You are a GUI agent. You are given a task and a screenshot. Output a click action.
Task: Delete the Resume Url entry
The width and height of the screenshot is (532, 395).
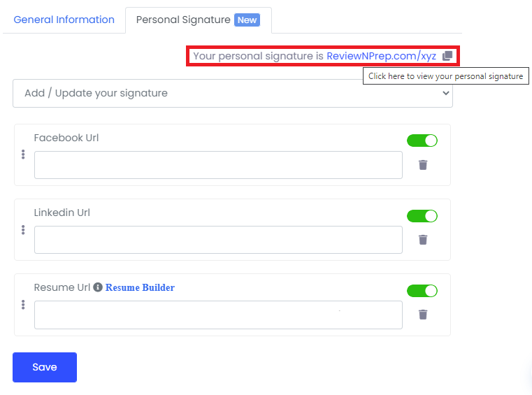click(423, 315)
